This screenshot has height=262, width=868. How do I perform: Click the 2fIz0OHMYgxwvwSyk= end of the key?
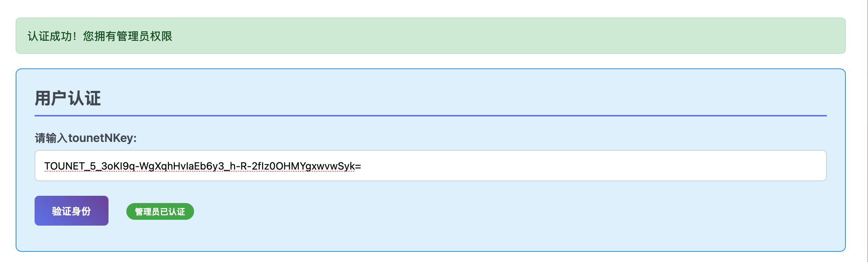[306, 166]
